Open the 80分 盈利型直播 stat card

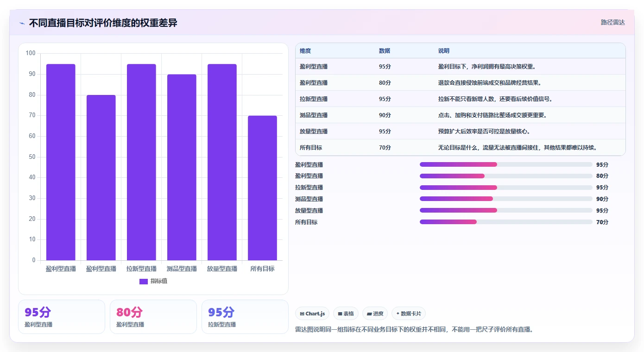(x=153, y=317)
